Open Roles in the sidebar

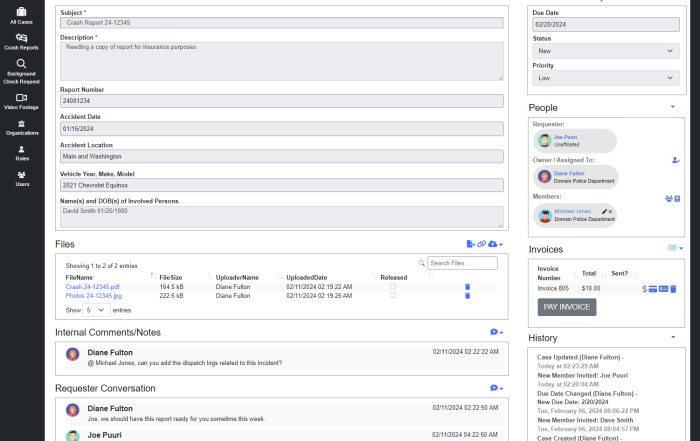coord(21,153)
